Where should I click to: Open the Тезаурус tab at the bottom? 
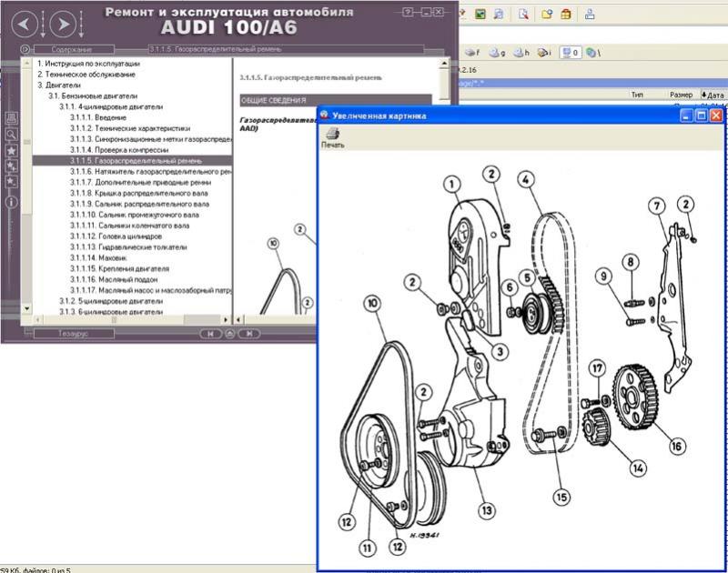(74, 334)
